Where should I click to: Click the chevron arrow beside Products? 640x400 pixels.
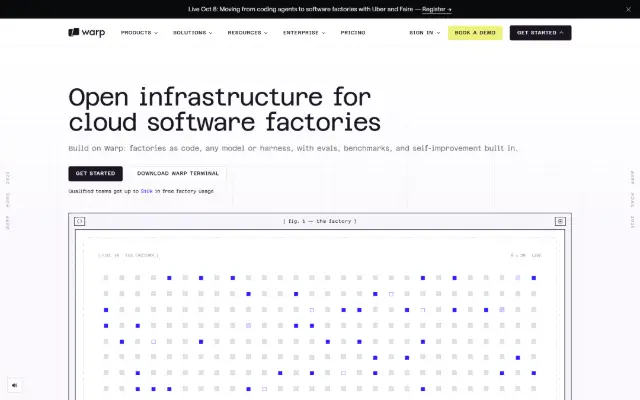point(156,33)
